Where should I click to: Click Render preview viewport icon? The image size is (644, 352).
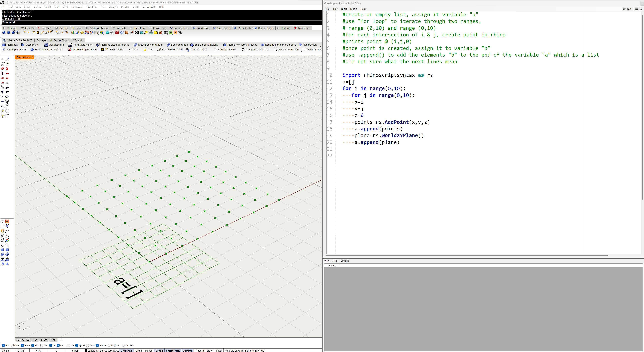point(32,50)
